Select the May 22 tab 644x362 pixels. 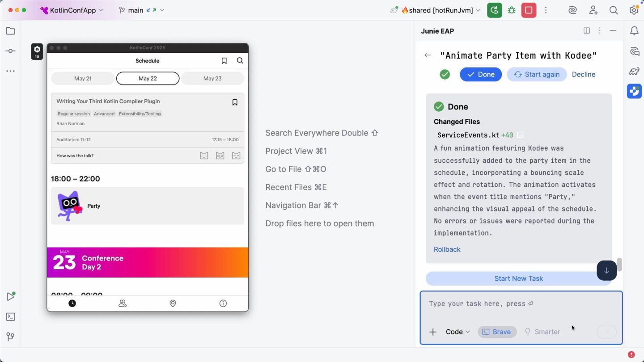(x=148, y=79)
